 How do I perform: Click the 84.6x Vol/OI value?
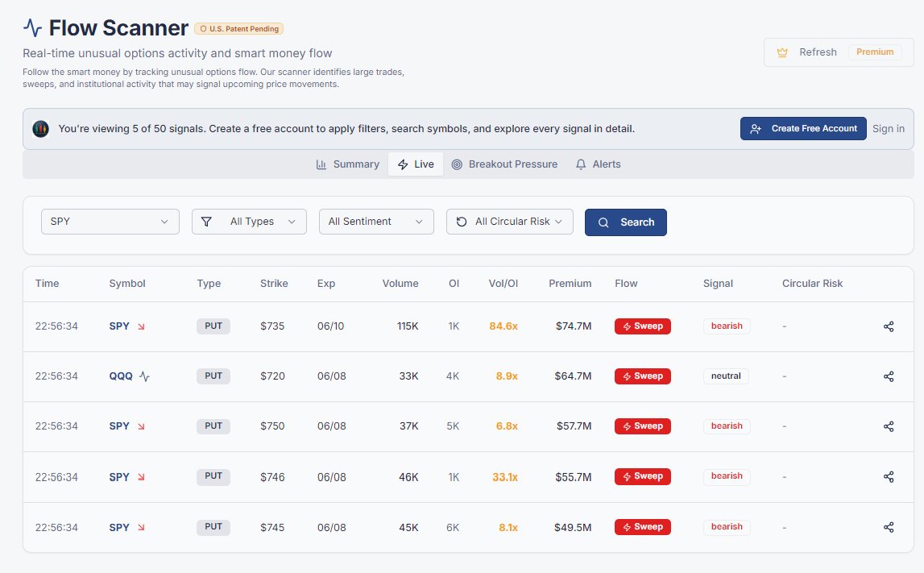pos(503,326)
